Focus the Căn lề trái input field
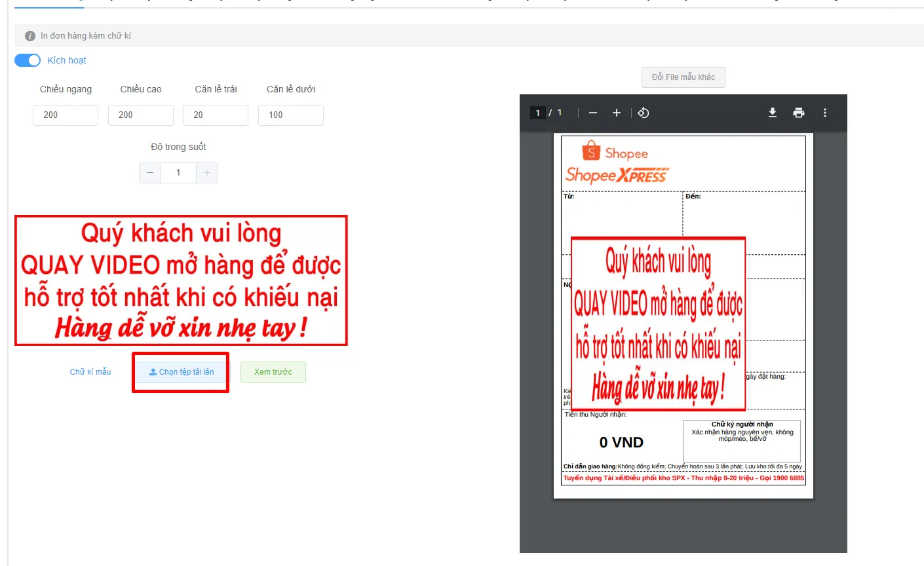924x566 pixels. point(216,115)
